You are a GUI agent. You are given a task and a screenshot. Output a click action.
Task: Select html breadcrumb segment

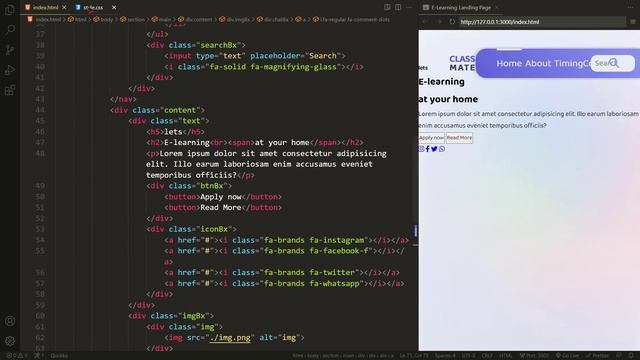78,19
